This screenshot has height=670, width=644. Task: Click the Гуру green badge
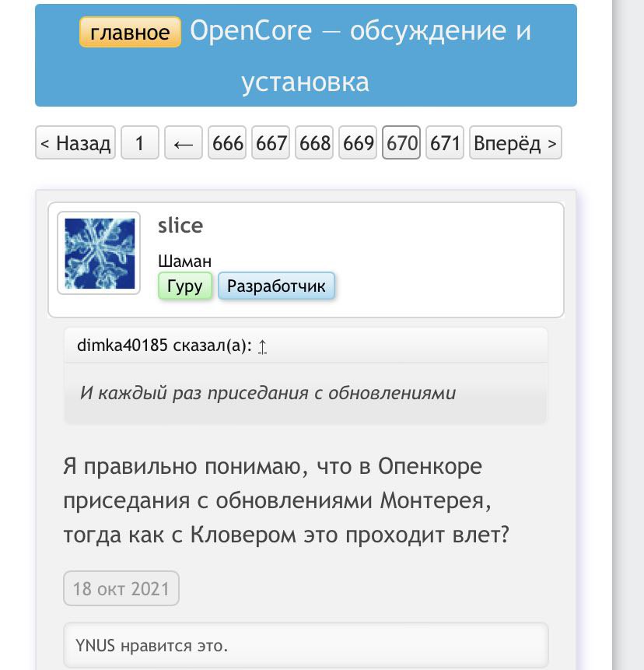(185, 286)
